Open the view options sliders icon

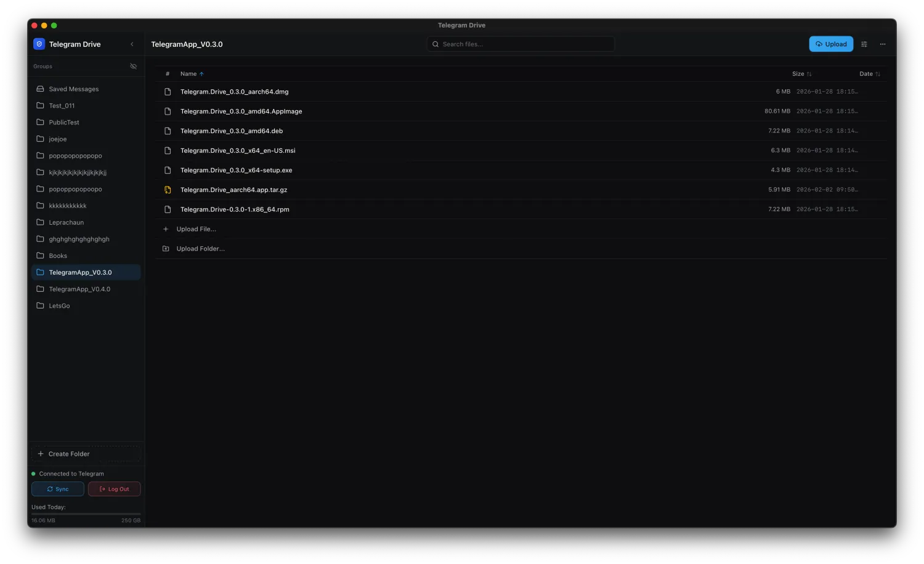tap(864, 44)
